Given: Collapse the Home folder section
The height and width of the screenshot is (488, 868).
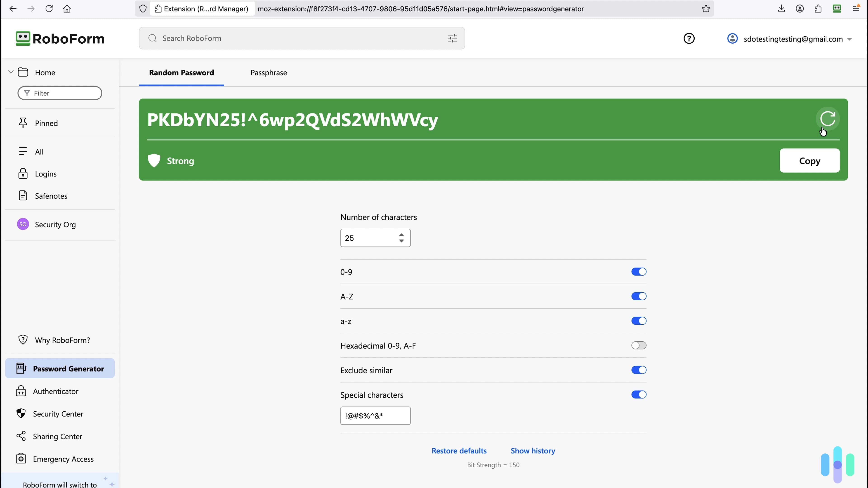Looking at the screenshot, I should point(11,72).
